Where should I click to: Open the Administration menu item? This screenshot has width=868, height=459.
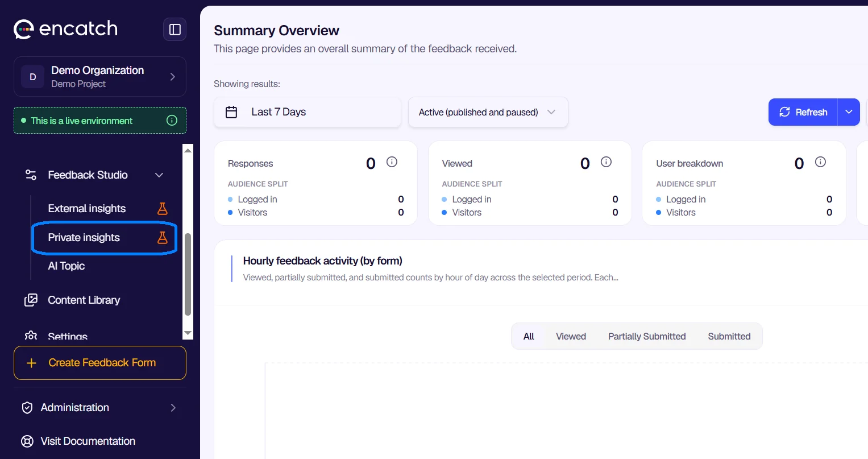[100, 408]
